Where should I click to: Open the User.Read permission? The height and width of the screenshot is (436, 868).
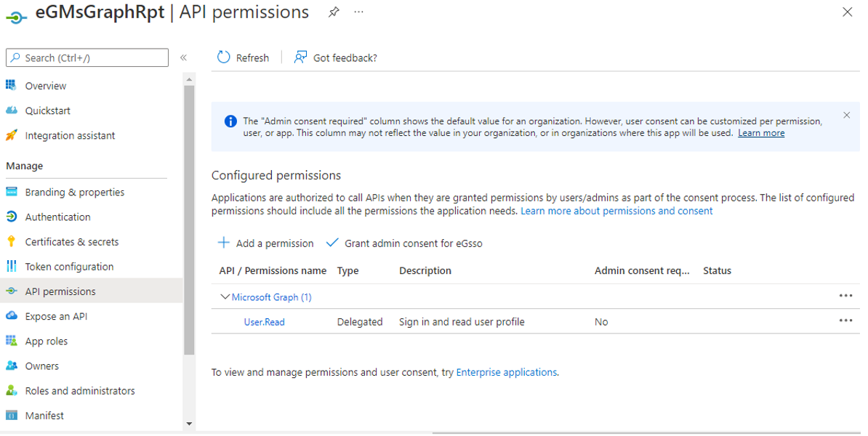point(264,322)
